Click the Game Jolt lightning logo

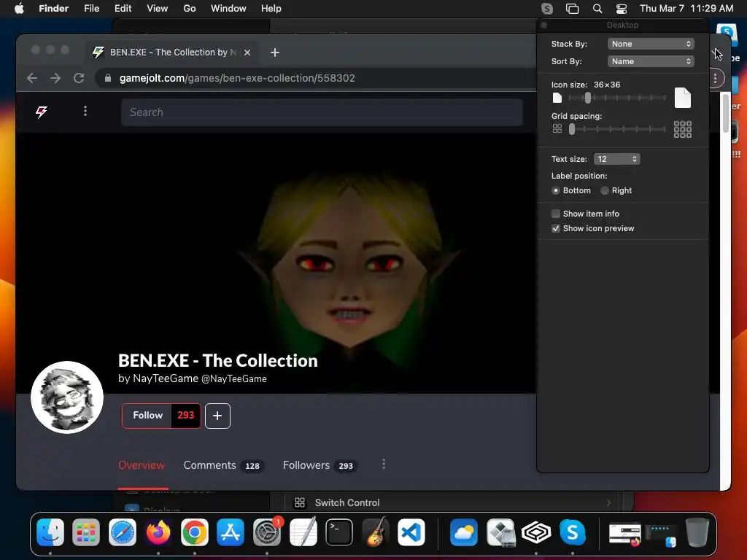42,112
